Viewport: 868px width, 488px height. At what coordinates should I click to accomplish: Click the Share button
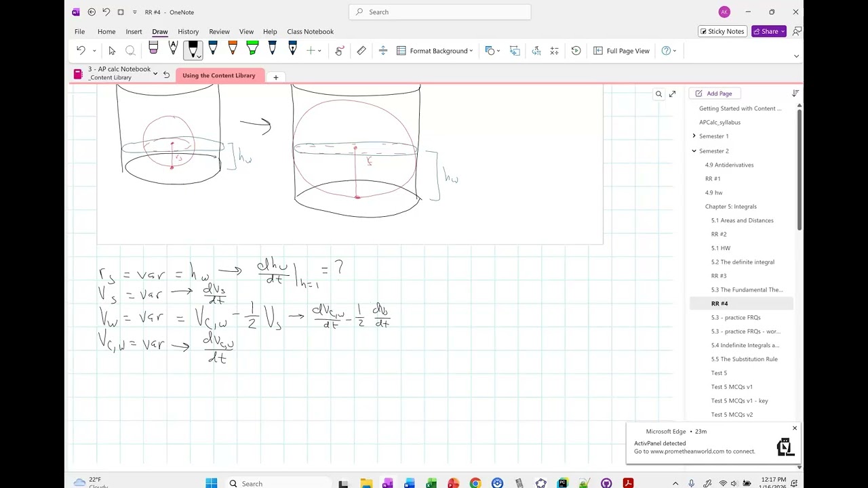click(768, 31)
